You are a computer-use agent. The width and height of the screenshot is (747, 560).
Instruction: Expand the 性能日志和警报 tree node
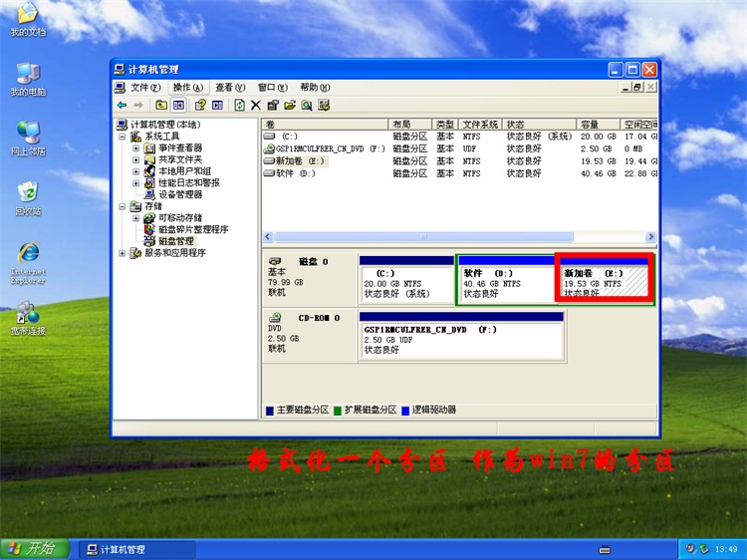point(135,183)
